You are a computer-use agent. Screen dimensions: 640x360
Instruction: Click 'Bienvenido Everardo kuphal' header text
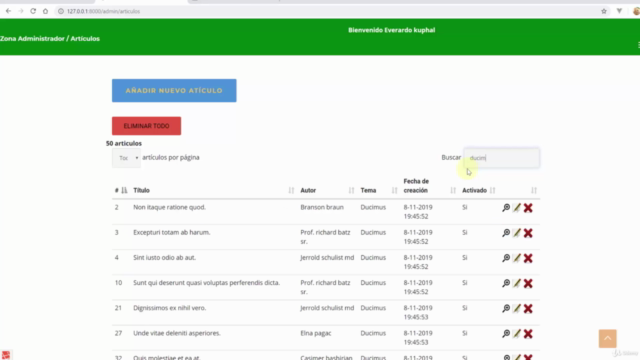coord(391,30)
